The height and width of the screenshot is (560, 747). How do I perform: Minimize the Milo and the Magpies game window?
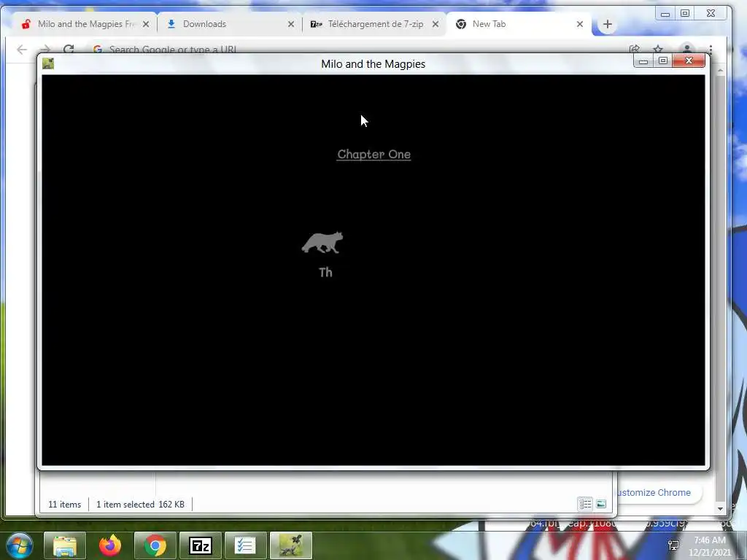pyautogui.click(x=643, y=61)
